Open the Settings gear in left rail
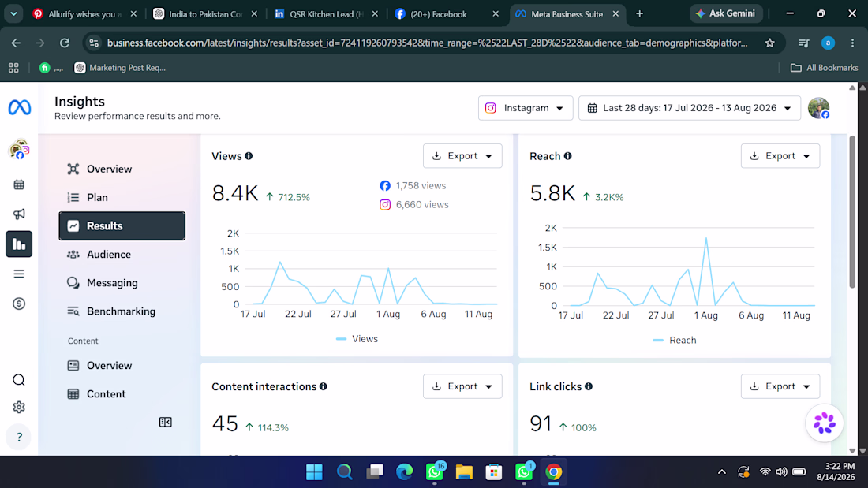This screenshot has width=868, height=488. click(19, 408)
